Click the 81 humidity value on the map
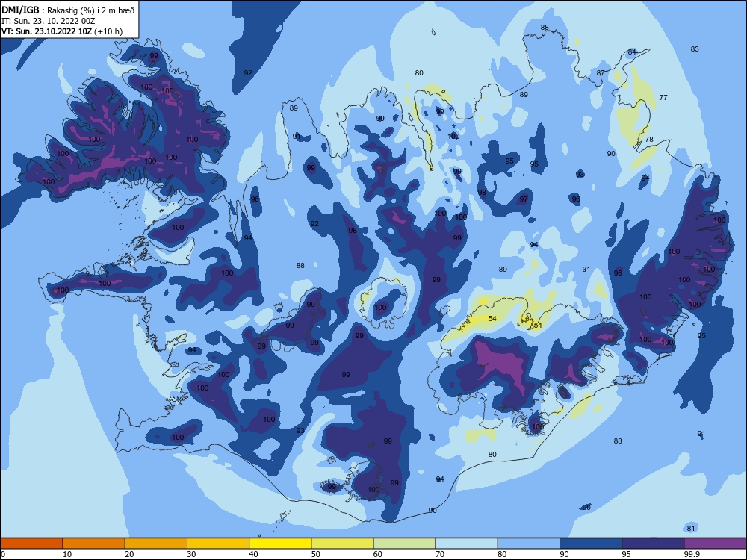 click(x=691, y=528)
